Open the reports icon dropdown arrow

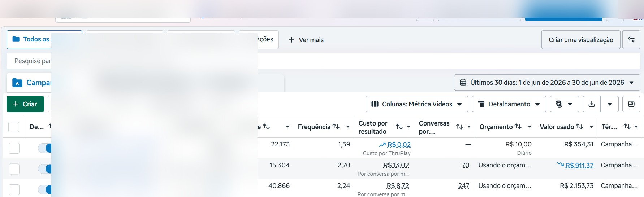[x=570, y=104]
